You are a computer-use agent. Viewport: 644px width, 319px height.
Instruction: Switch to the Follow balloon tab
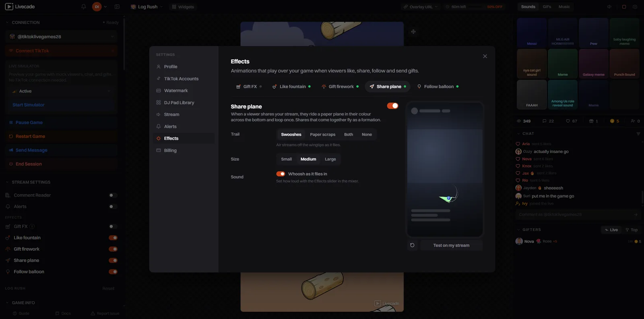click(438, 87)
